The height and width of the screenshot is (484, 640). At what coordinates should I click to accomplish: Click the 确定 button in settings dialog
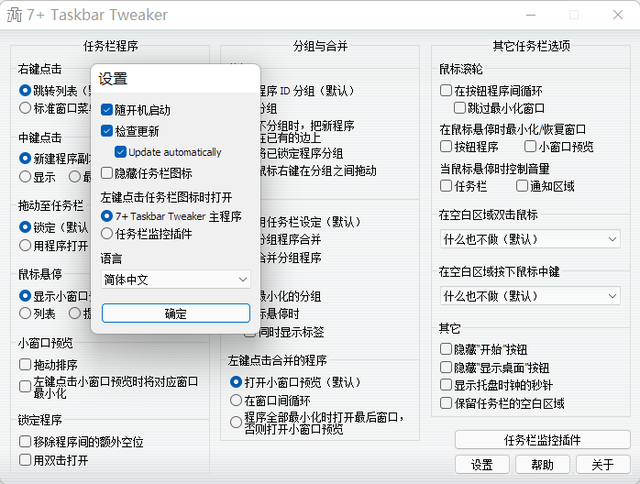pos(176,313)
